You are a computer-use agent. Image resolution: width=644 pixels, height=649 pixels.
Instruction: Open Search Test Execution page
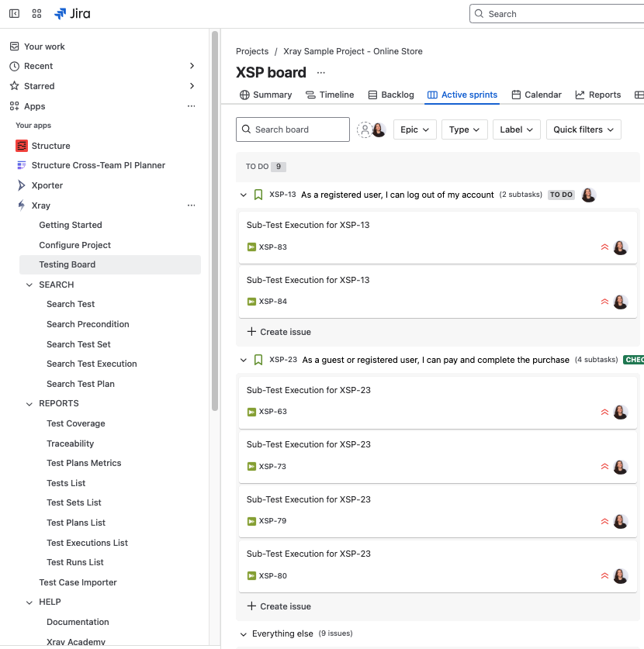click(x=92, y=364)
